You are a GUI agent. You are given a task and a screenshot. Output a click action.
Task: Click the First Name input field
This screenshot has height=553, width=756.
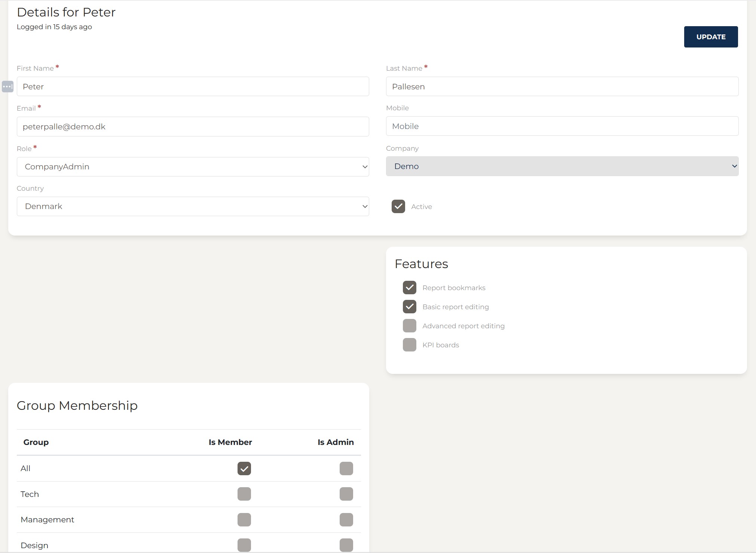tap(193, 87)
